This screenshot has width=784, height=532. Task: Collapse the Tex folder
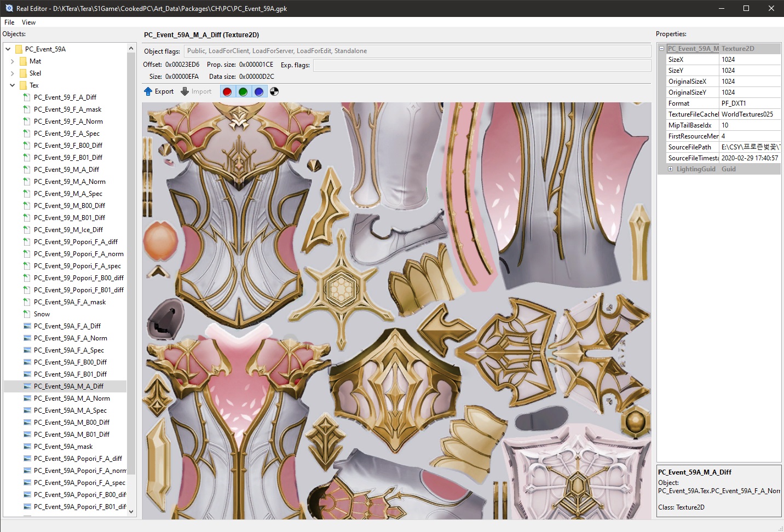(13, 85)
